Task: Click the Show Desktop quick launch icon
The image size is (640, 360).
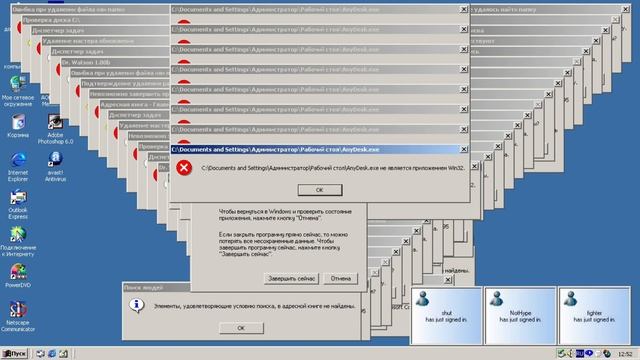Action: (64, 353)
